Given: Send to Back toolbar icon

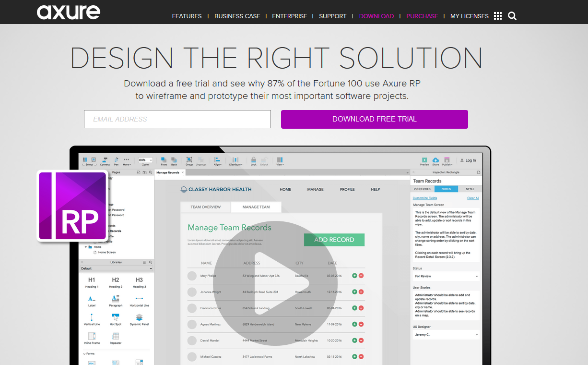Looking at the screenshot, I should (174, 161).
